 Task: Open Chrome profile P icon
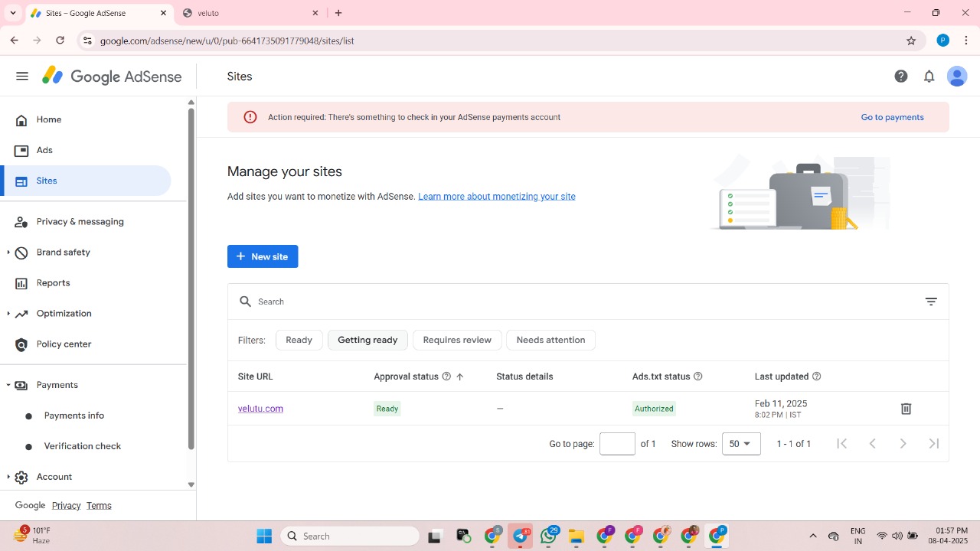click(x=943, y=41)
